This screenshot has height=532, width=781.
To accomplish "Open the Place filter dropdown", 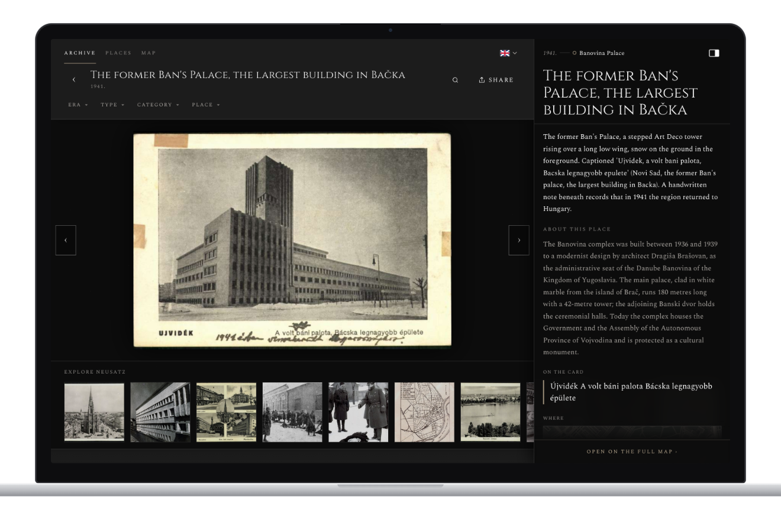I will point(206,105).
